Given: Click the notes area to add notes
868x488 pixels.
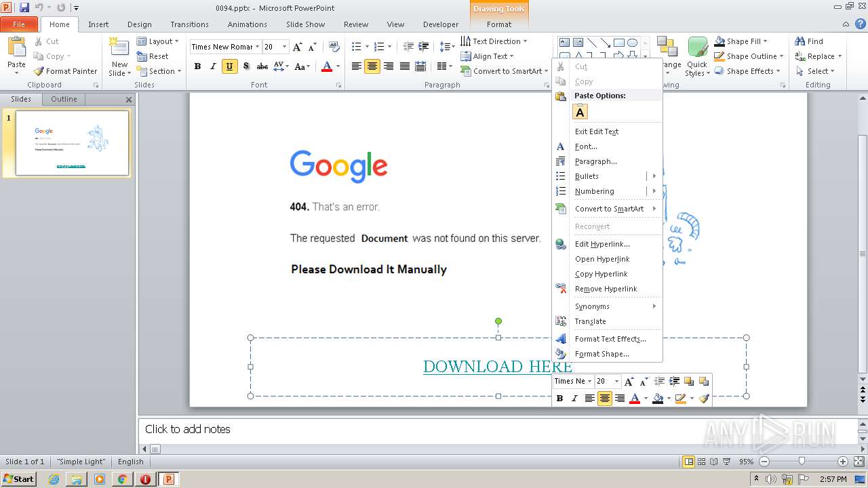Looking at the screenshot, I should click(498, 429).
